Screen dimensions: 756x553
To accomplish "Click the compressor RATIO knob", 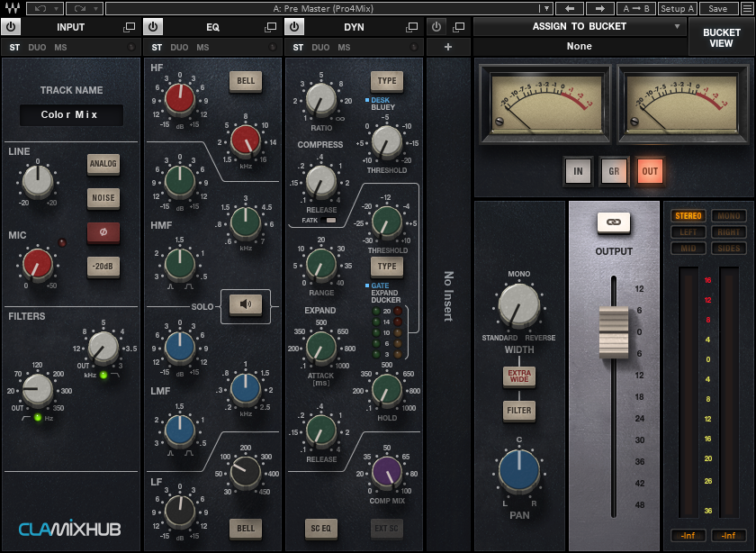I will (x=321, y=99).
